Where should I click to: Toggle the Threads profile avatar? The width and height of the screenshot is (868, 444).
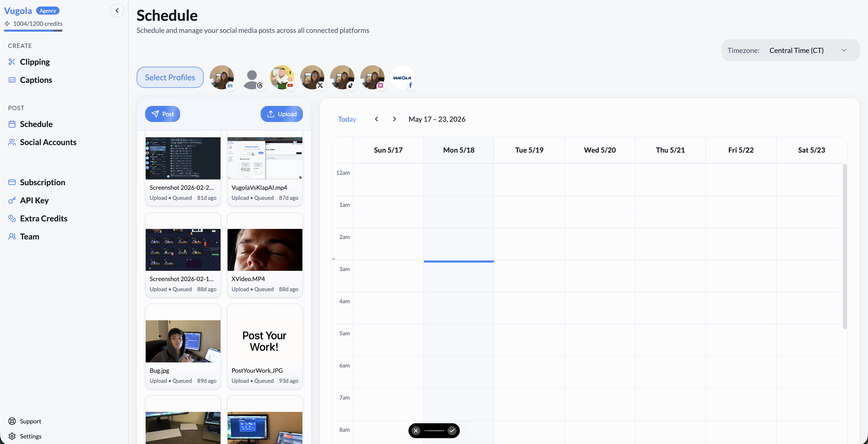tap(252, 77)
